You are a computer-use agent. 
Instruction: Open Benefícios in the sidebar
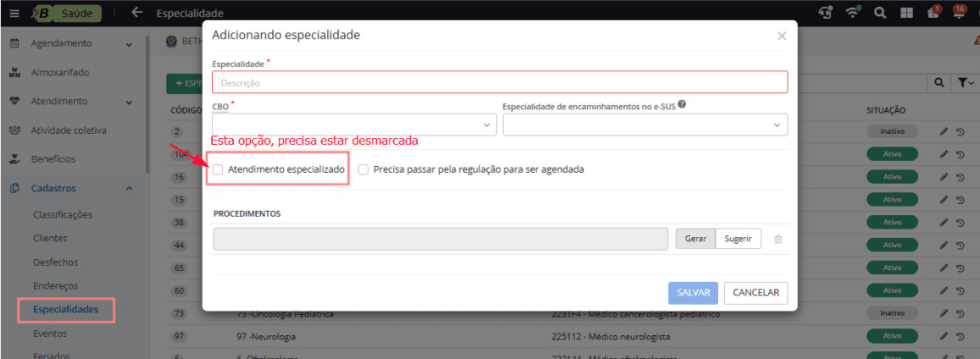click(x=53, y=159)
